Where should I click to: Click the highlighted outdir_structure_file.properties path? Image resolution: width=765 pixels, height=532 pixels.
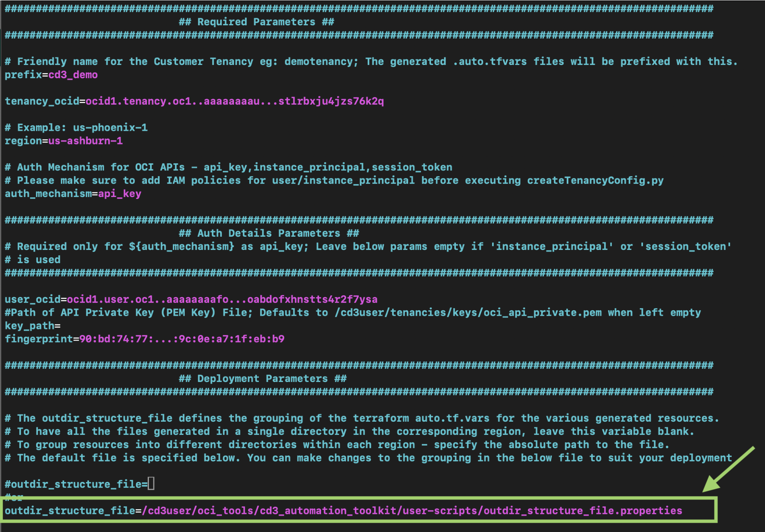point(412,511)
